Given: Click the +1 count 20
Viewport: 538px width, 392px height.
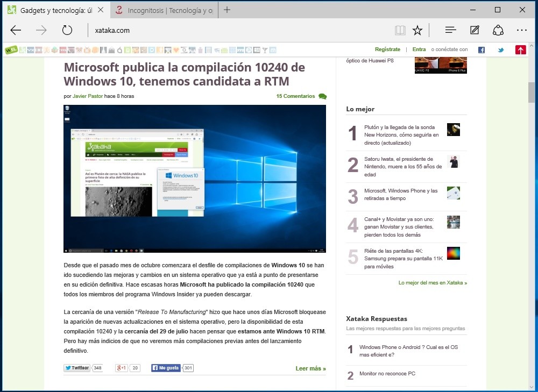Looking at the screenshot, I should (x=135, y=368).
